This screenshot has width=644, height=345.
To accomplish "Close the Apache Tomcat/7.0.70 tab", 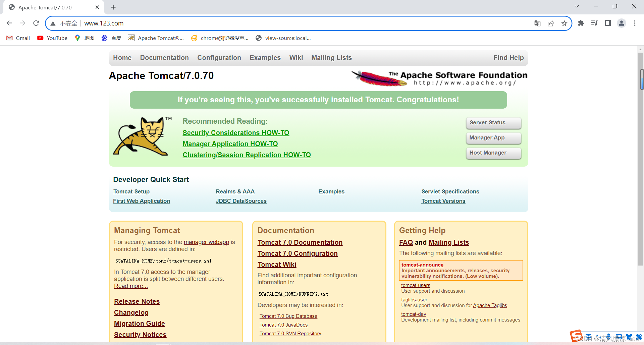I will [x=97, y=7].
